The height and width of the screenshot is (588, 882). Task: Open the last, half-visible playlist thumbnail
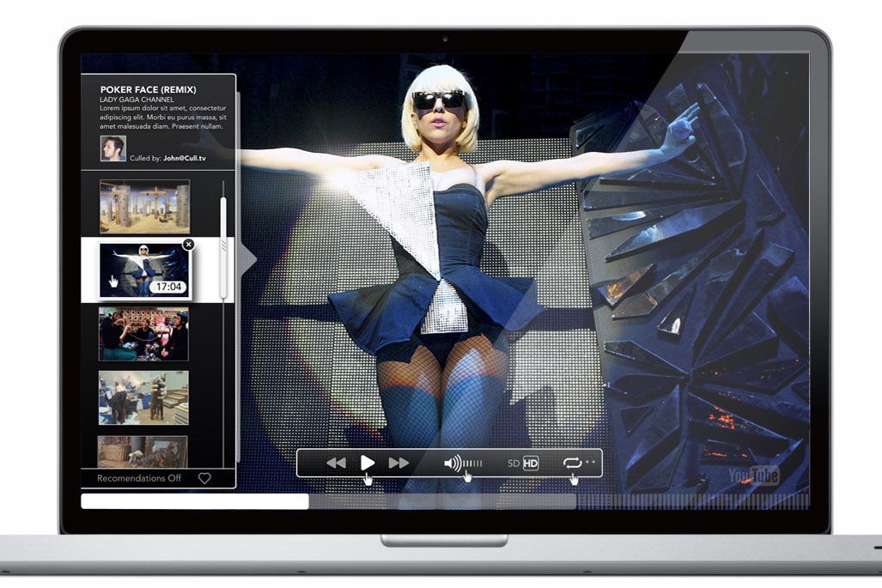[x=143, y=452]
